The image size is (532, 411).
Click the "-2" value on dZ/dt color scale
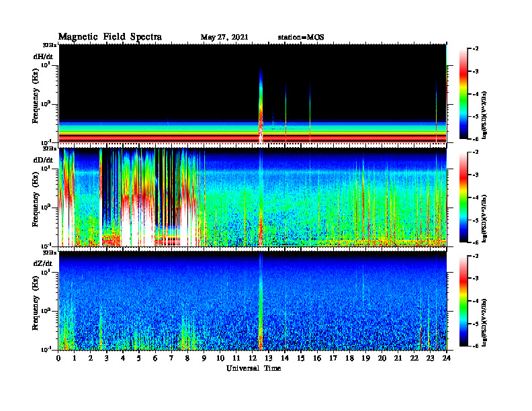[476, 256]
